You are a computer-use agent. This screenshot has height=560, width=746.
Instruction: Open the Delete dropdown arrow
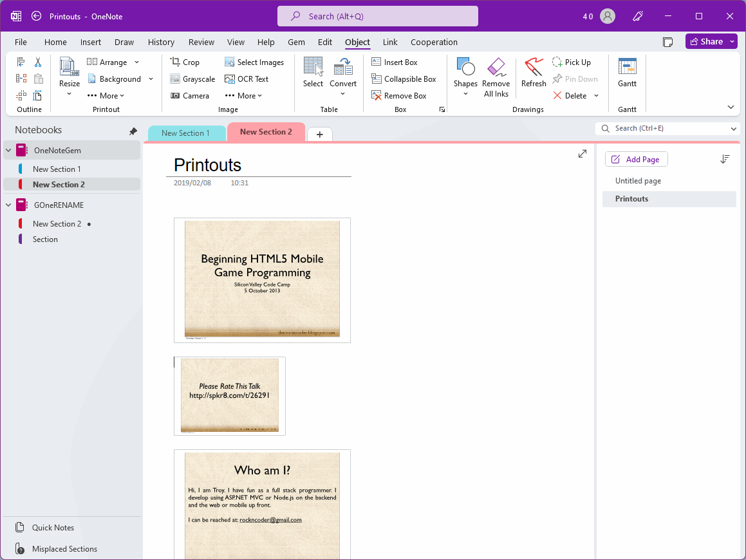596,96
